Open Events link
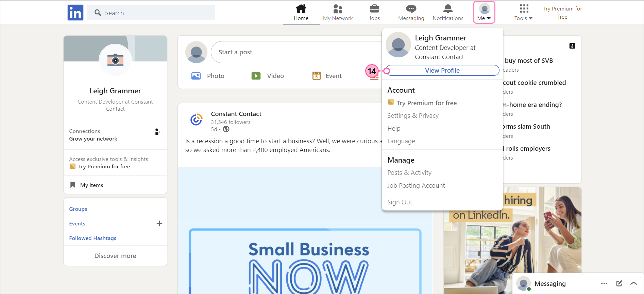Image resolution: width=644 pixels, height=294 pixels. tap(77, 224)
